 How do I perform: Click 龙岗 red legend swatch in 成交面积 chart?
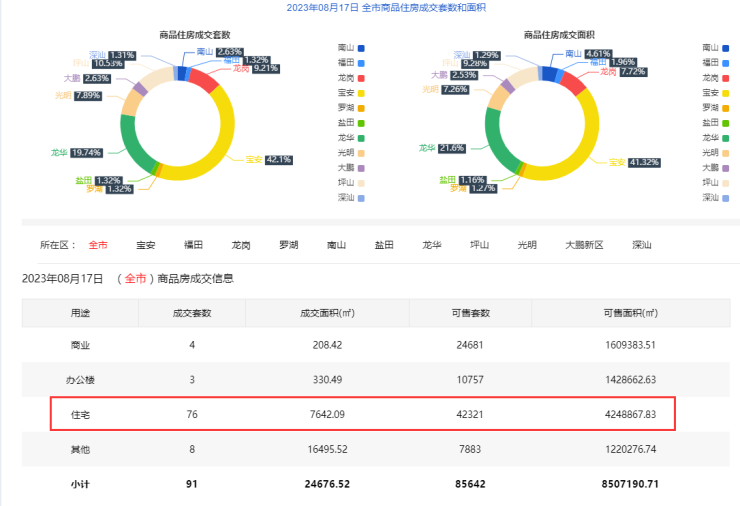point(725,77)
